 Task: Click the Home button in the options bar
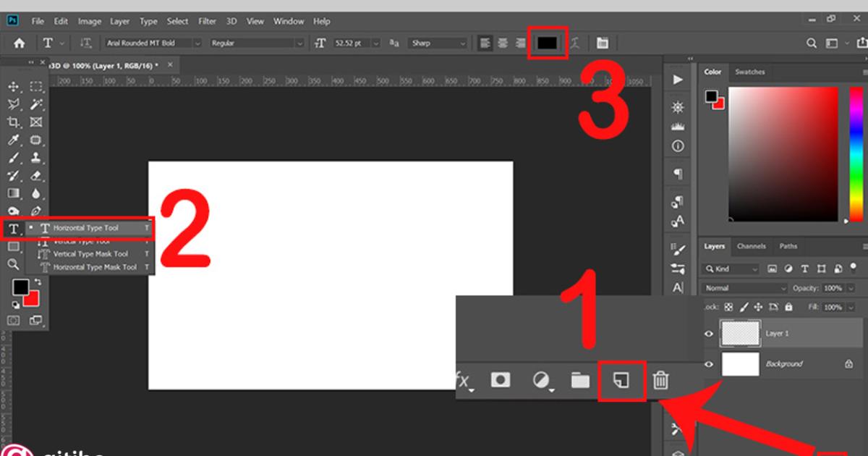[20, 43]
